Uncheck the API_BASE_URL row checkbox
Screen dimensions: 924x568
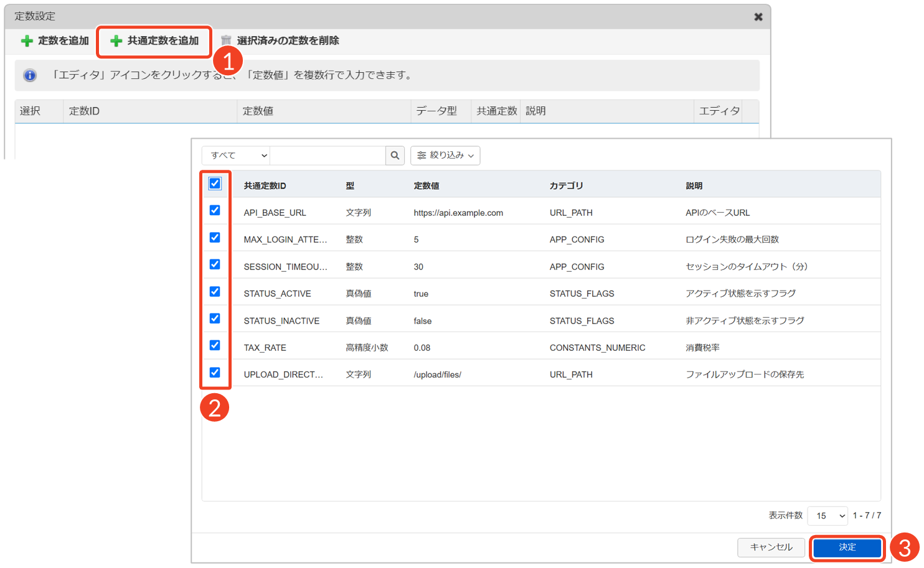pos(215,210)
